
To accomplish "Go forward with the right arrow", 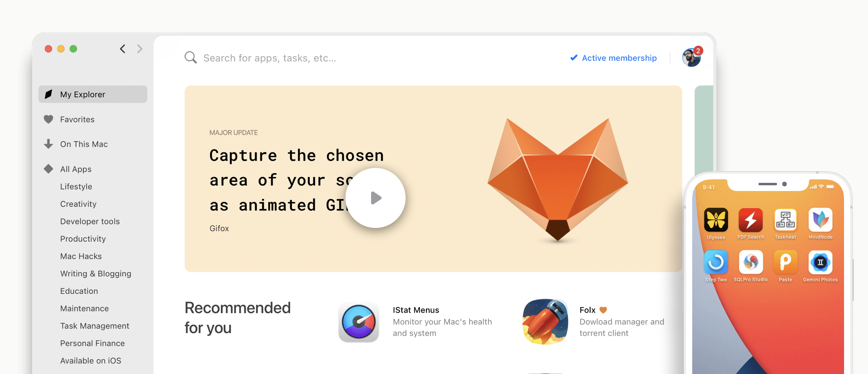I will point(140,49).
